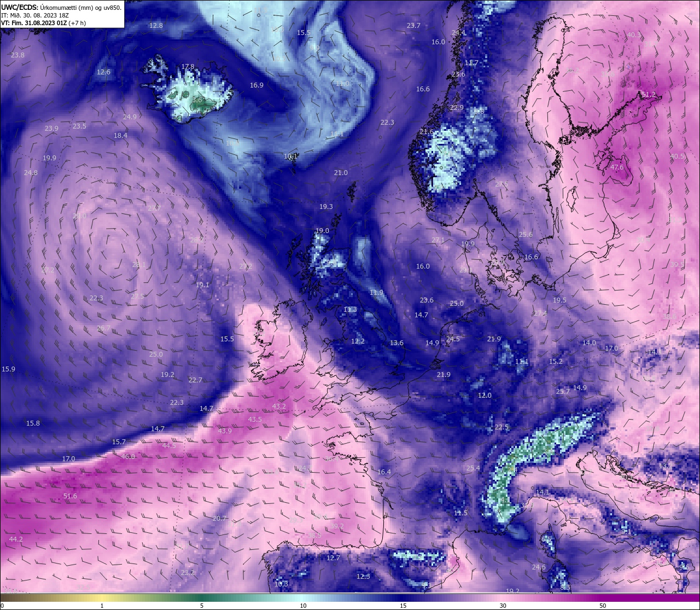Click the color scale tick label '50'

603,606
